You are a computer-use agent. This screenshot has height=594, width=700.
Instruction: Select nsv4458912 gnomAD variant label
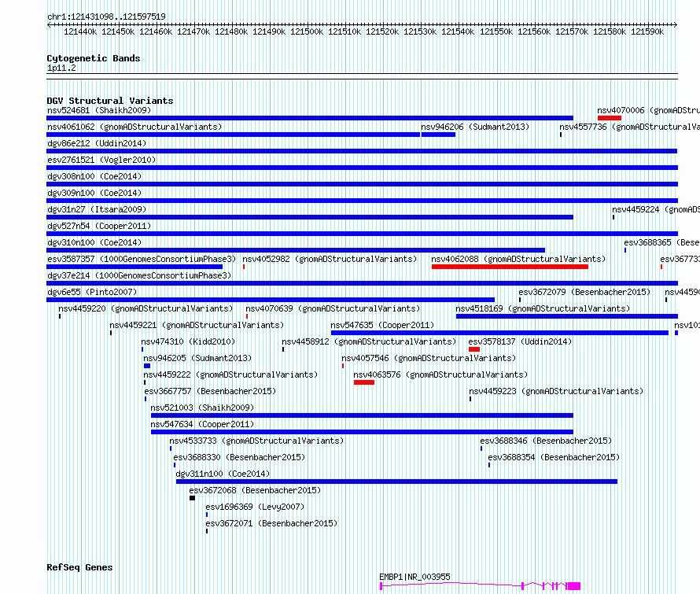[369, 341]
